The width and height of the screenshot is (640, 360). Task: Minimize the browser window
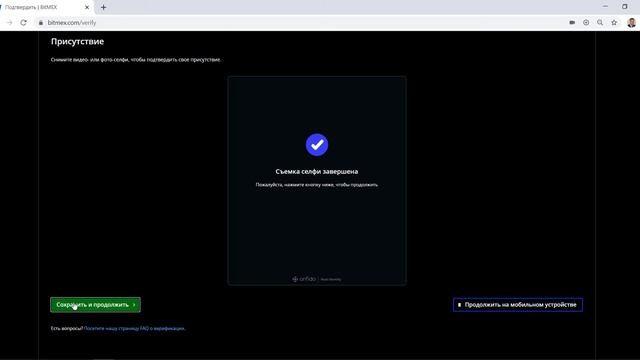[x=605, y=7]
